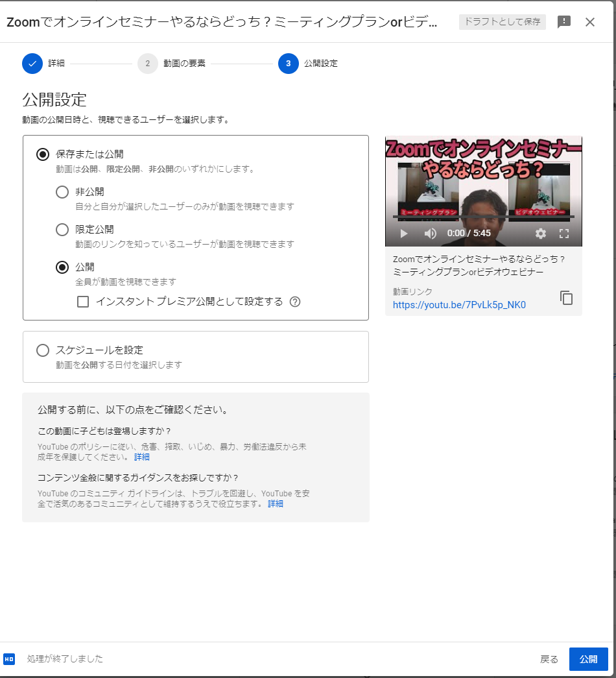Image resolution: width=616 pixels, height=678 pixels.
Task: Click the video preview progress bar
Action: click(483, 216)
